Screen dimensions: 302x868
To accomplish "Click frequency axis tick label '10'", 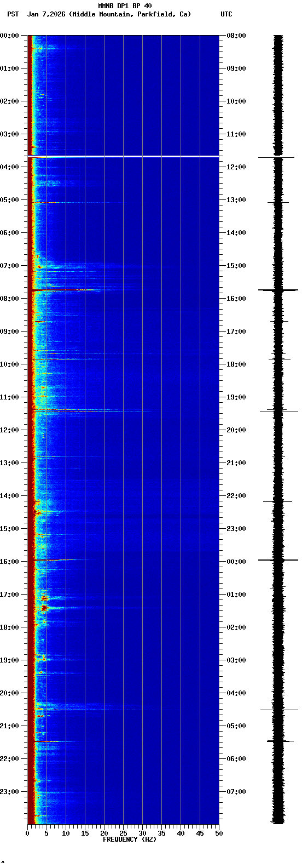I will (66, 833).
